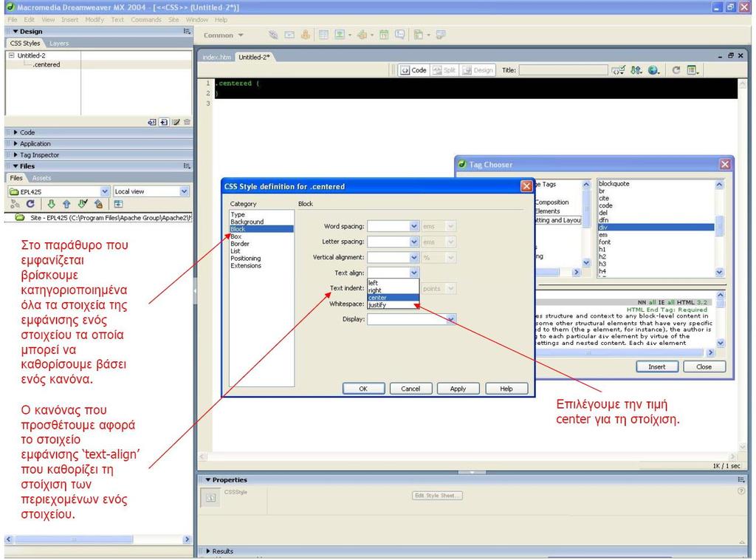Click OK in CSS Style definition dialog
756x560 pixels.
coord(363,389)
